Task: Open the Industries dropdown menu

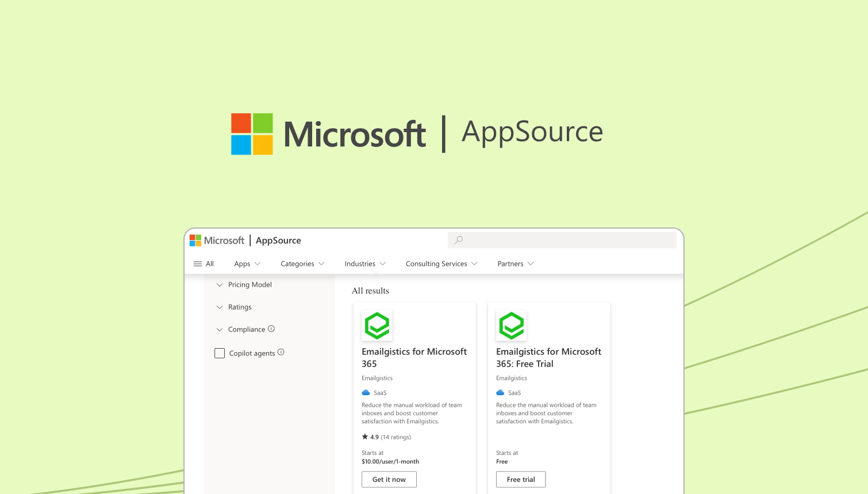Action: (366, 264)
